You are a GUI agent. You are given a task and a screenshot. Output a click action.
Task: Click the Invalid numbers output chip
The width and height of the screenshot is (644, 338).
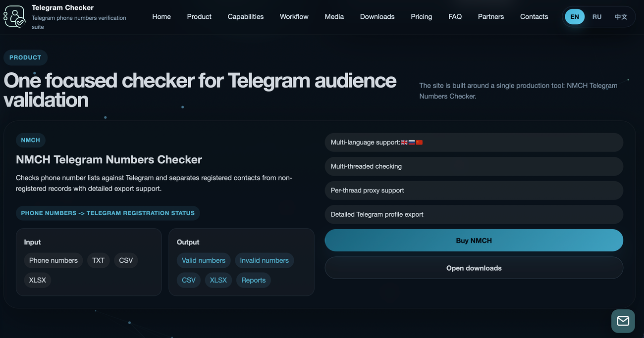click(265, 260)
